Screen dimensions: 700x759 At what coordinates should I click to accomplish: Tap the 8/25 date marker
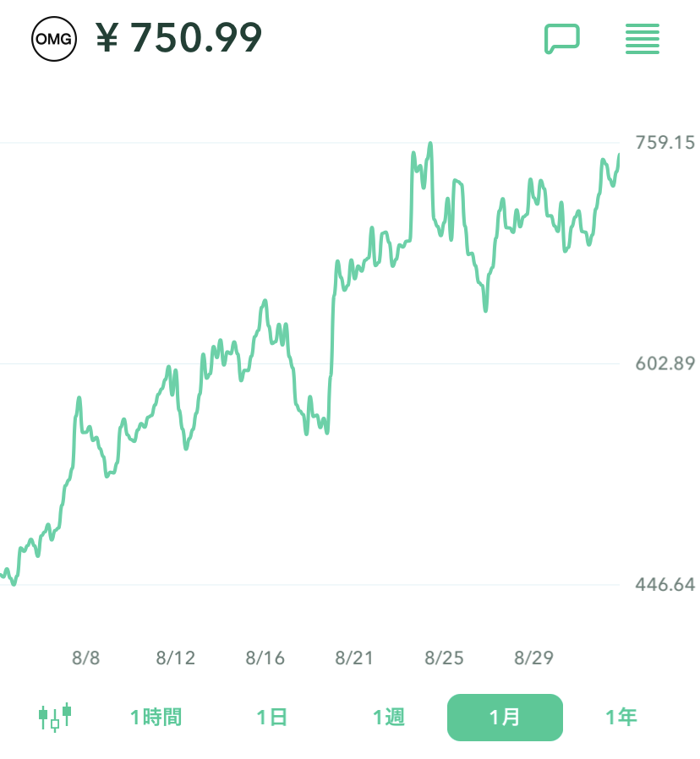[x=445, y=658]
